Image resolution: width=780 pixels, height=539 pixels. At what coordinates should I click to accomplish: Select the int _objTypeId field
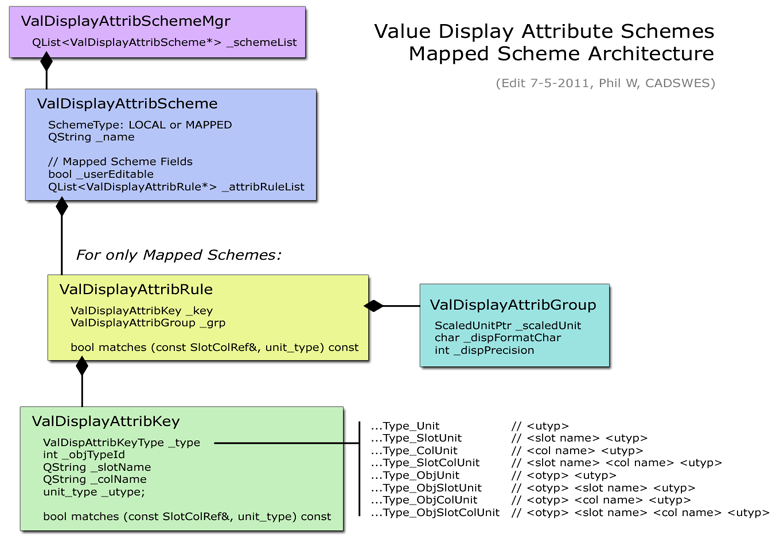click(x=84, y=455)
